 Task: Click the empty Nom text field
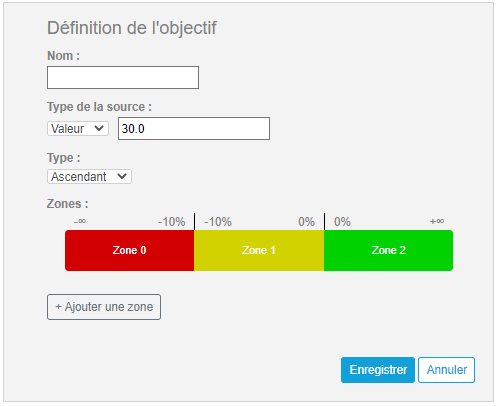pyautogui.click(x=123, y=77)
